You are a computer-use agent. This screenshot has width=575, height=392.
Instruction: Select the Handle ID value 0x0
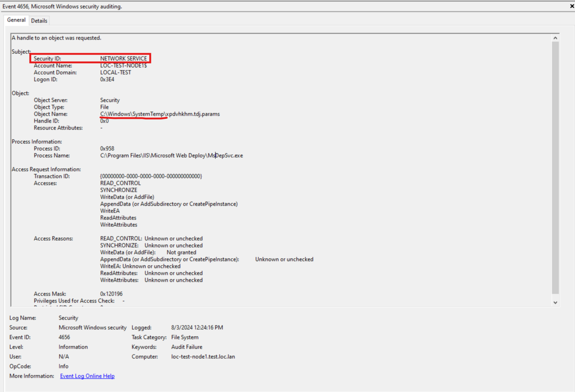point(104,121)
